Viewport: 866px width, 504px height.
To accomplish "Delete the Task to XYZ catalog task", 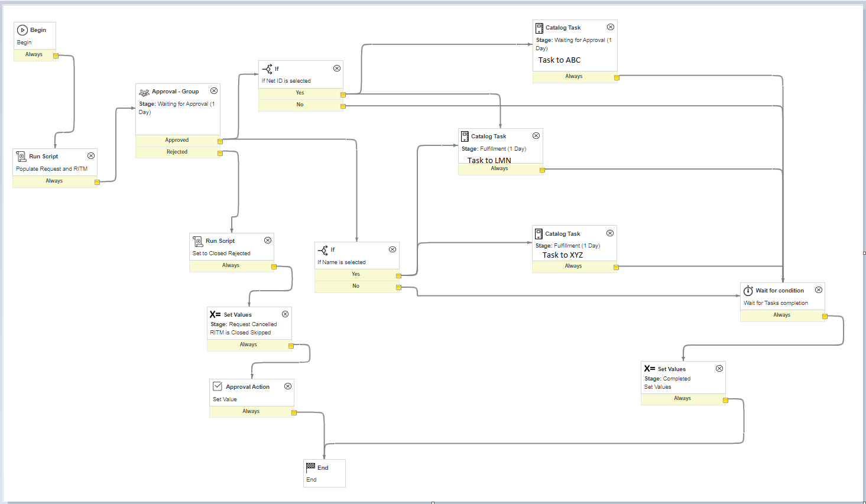I will 610,233.
